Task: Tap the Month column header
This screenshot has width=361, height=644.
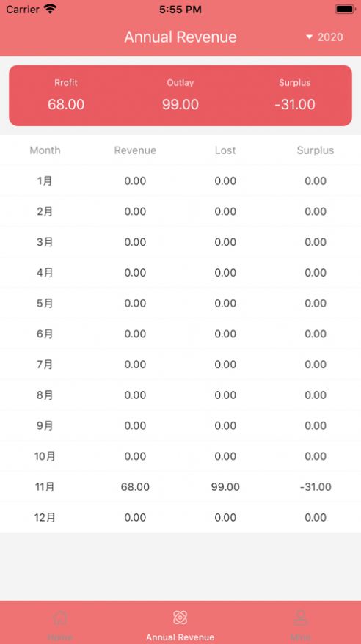Action: pyautogui.click(x=45, y=150)
